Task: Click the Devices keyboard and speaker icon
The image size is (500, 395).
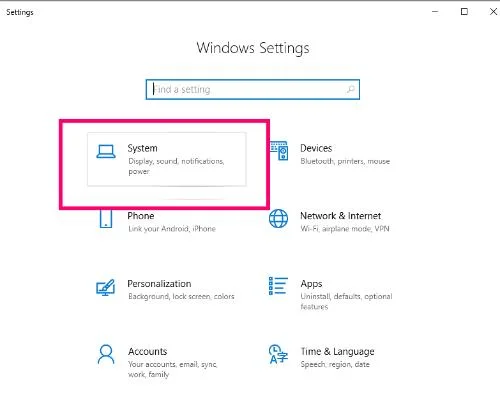Action: click(279, 151)
